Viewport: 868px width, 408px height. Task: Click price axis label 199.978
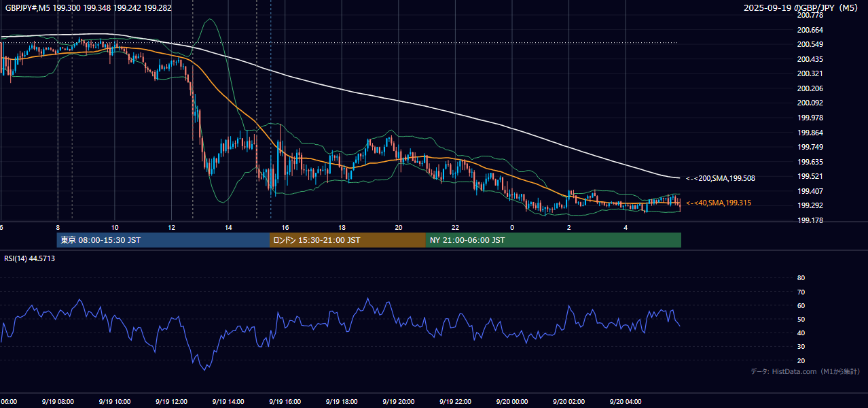click(x=810, y=118)
